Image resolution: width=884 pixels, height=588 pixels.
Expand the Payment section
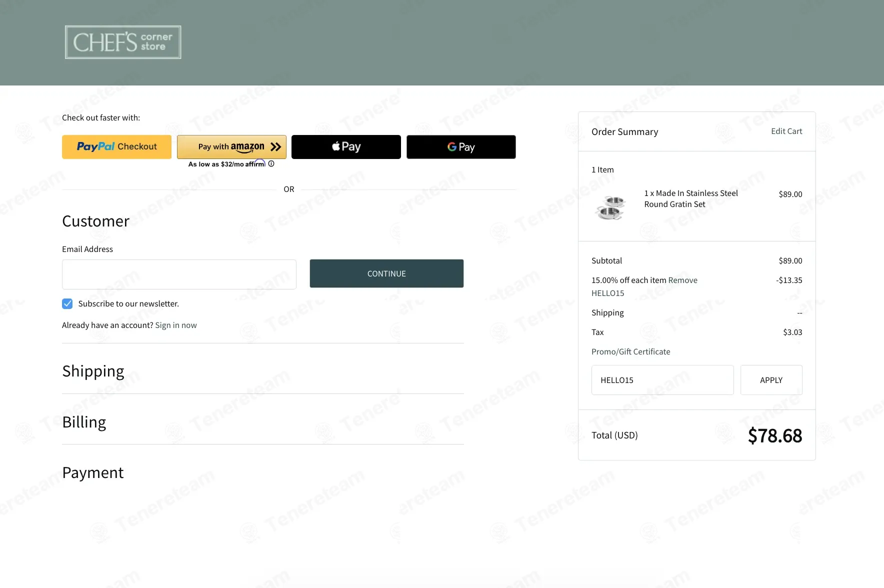pos(93,473)
